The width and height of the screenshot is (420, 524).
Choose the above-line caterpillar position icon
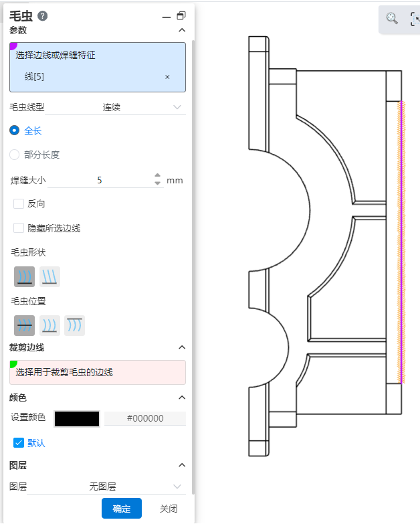(x=49, y=325)
